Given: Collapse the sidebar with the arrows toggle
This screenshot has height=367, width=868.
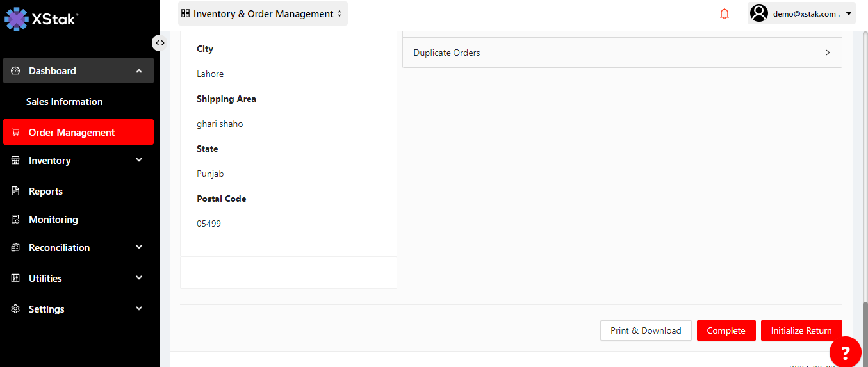Looking at the screenshot, I should [160, 43].
